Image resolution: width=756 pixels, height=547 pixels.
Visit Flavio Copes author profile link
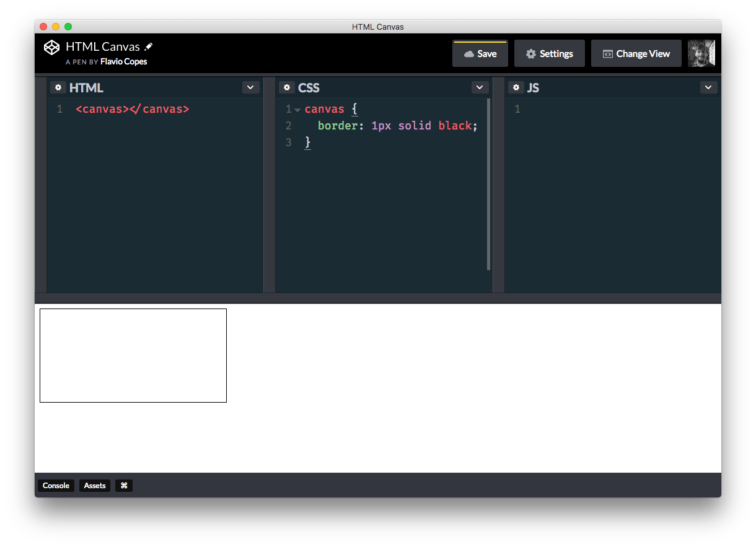tap(123, 62)
